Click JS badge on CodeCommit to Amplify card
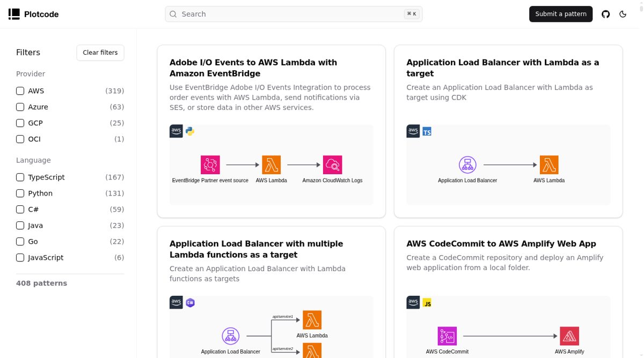This screenshot has height=358, width=644. point(427,303)
